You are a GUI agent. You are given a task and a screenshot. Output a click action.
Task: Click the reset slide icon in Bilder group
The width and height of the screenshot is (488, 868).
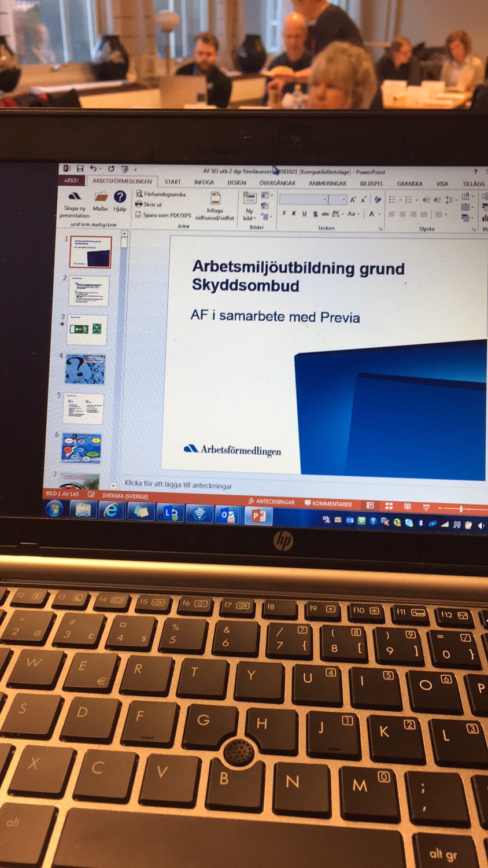pyautogui.click(x=265, y=206)
